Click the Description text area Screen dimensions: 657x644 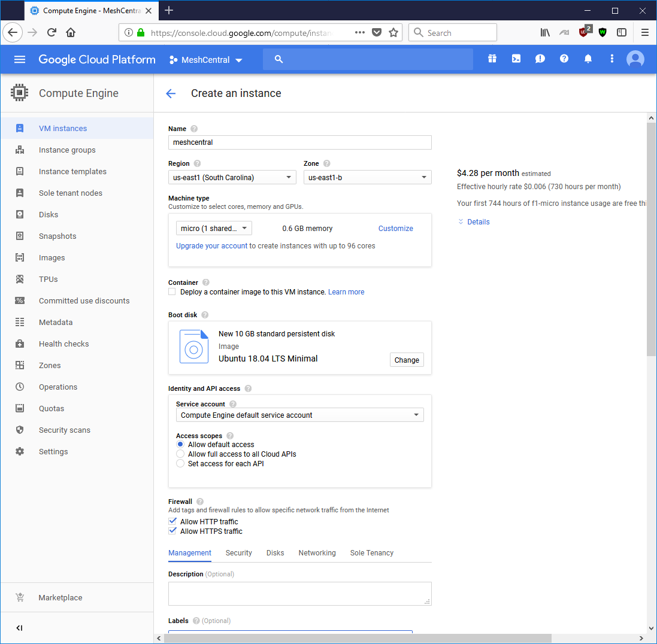pos(299,594)
